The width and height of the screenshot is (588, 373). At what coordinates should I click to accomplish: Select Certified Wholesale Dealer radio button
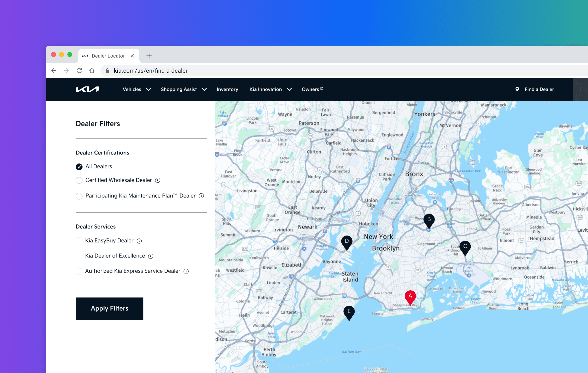[79, 180]
